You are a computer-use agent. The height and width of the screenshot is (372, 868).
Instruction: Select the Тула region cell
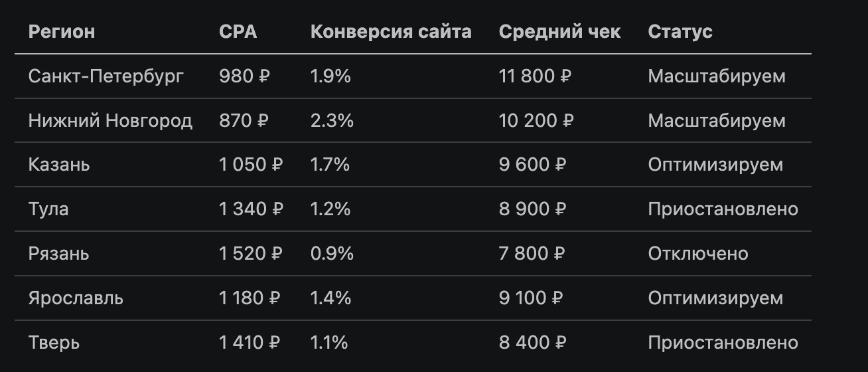(x=48, y=209)
